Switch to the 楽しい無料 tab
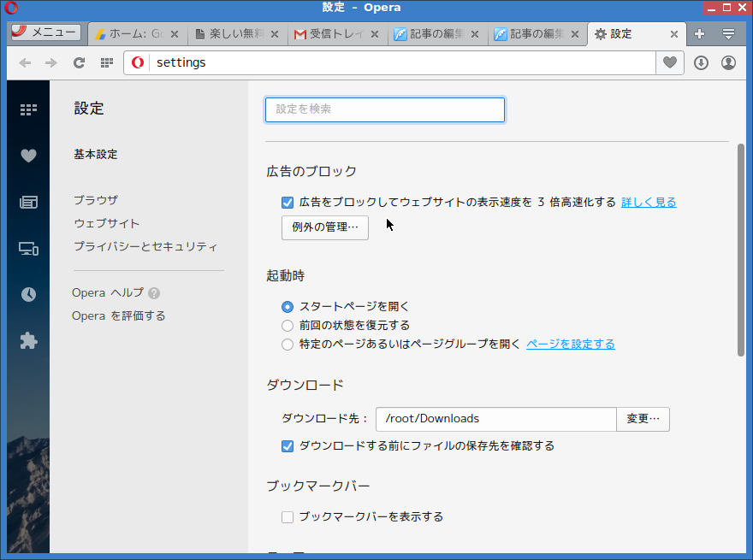 [x=237, y=34]
